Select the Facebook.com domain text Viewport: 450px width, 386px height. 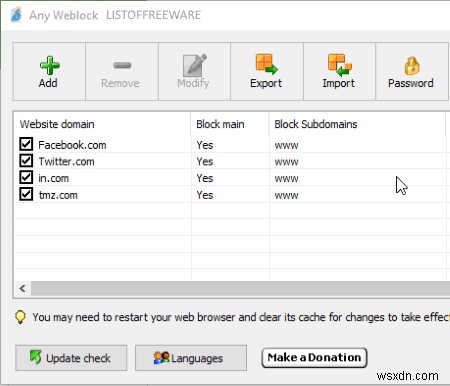(x=72, y=145)
